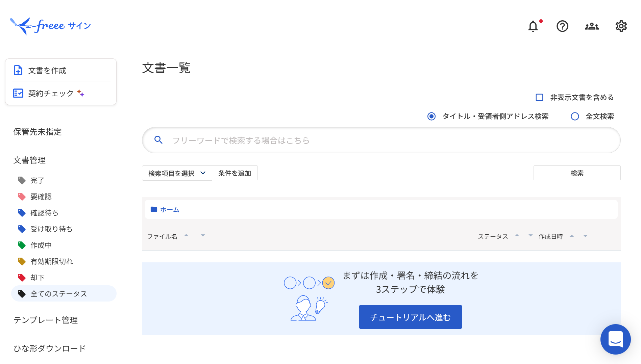Viewport: 641px width, 364px height.
Task: Click the red 却下 tag icon
Action: 22,278
